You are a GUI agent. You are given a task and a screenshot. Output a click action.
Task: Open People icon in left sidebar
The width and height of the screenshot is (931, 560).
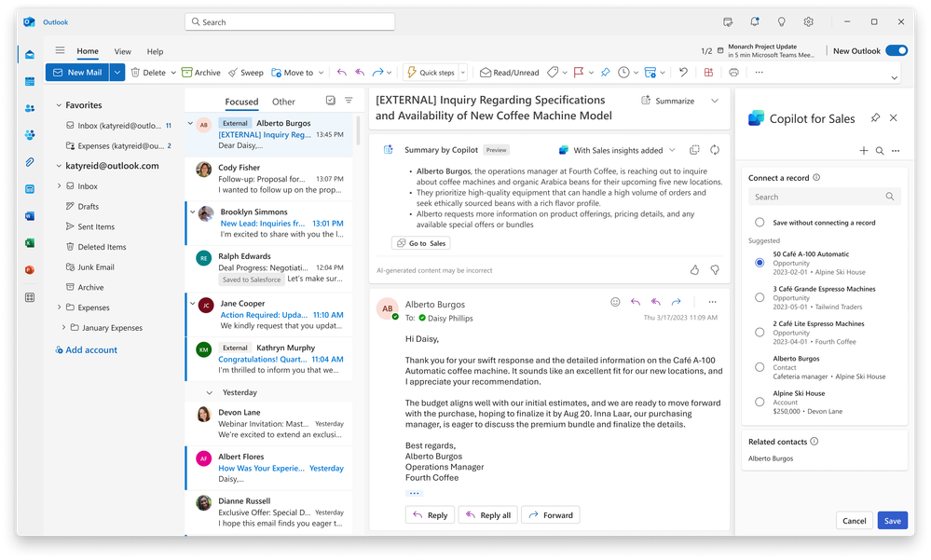pos(30,108)
